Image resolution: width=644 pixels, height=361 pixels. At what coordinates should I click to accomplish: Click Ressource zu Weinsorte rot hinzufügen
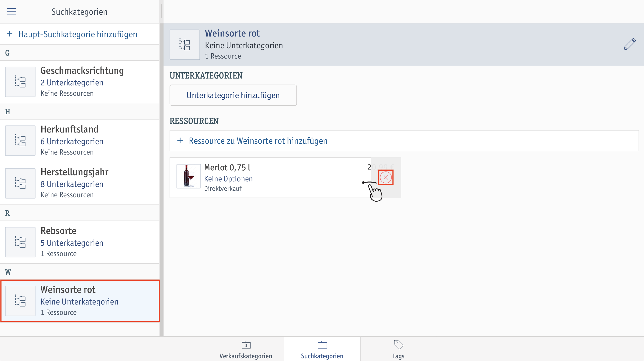[257, 141]
